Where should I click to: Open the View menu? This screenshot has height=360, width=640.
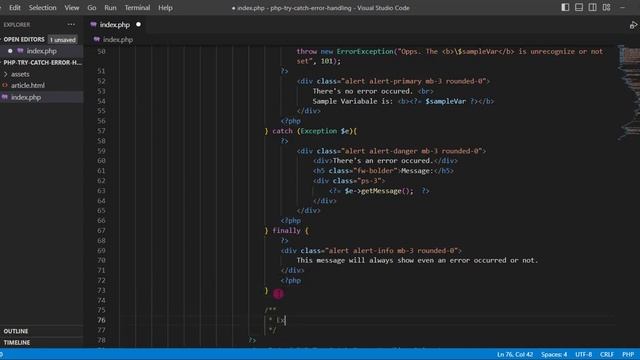[72, 8]
